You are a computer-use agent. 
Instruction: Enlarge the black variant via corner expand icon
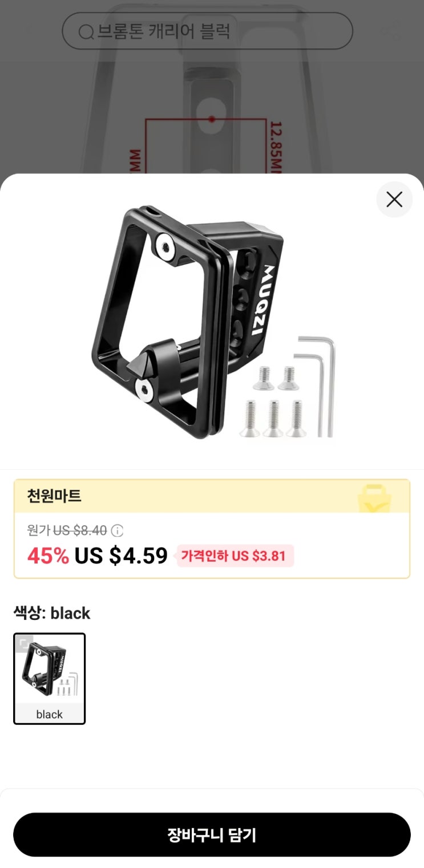click(24, 644)
